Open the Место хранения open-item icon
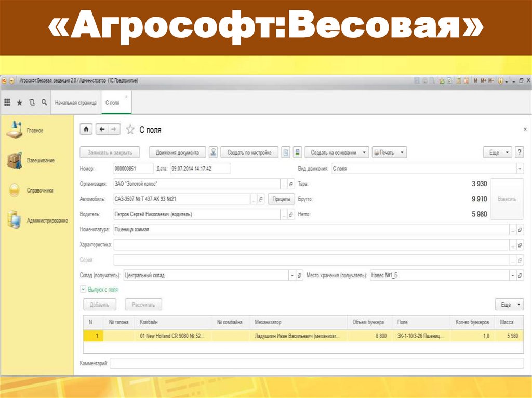The width and height of the screenshot is (532, 398). 520,275
